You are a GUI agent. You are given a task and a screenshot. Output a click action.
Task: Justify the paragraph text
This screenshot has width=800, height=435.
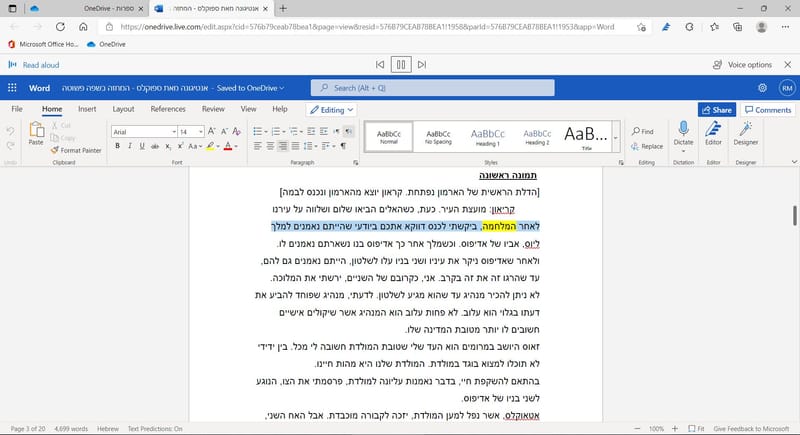click(x=295, y=146)
